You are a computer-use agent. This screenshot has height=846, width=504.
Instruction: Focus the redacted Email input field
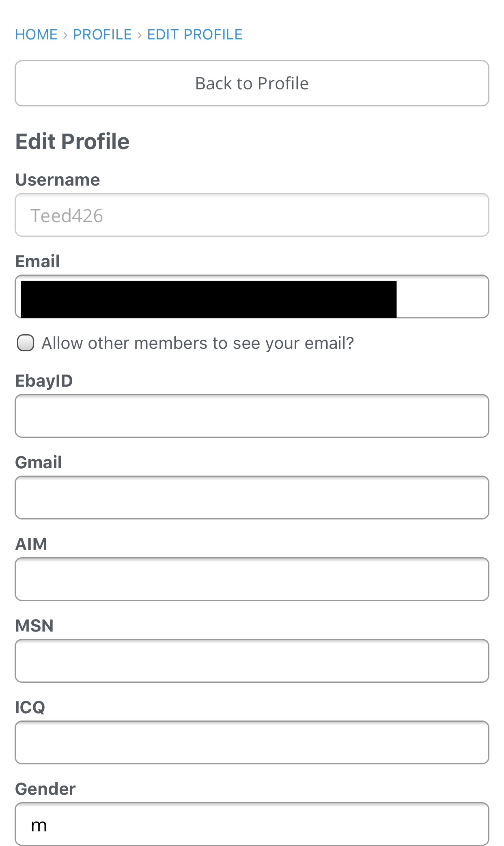tap(252, 296)
